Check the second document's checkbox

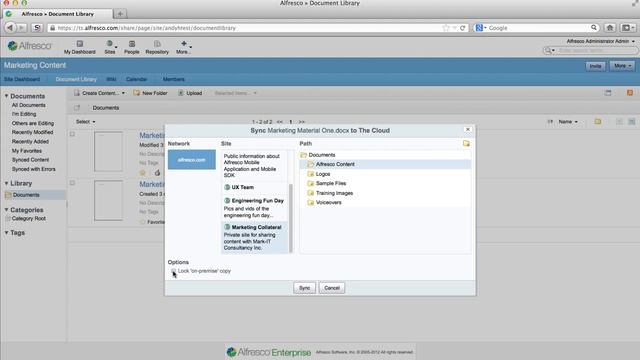72,183
